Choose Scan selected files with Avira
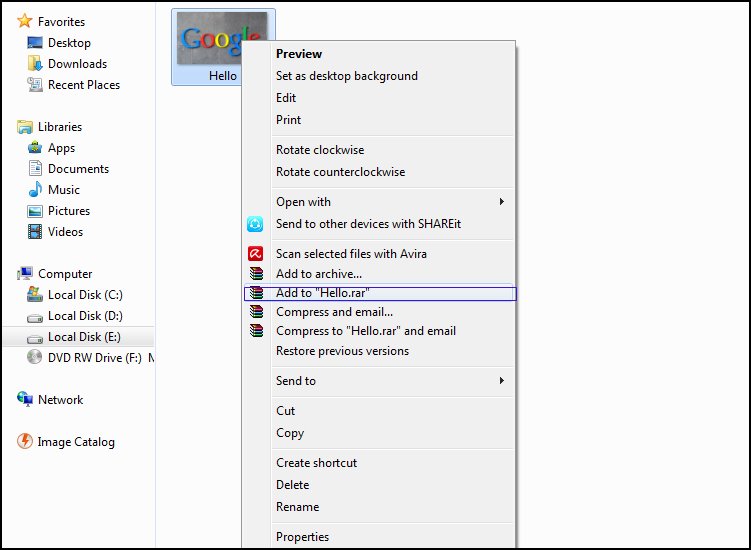This screenshot has height=550, width=751. coord(378,253)
